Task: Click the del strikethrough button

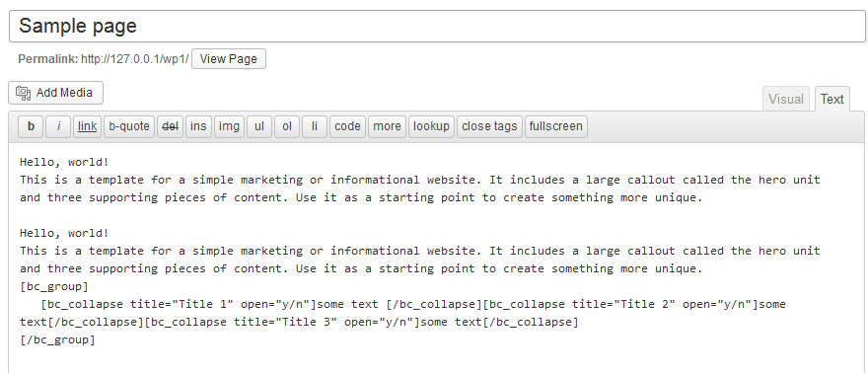Action: click(170, 126)
